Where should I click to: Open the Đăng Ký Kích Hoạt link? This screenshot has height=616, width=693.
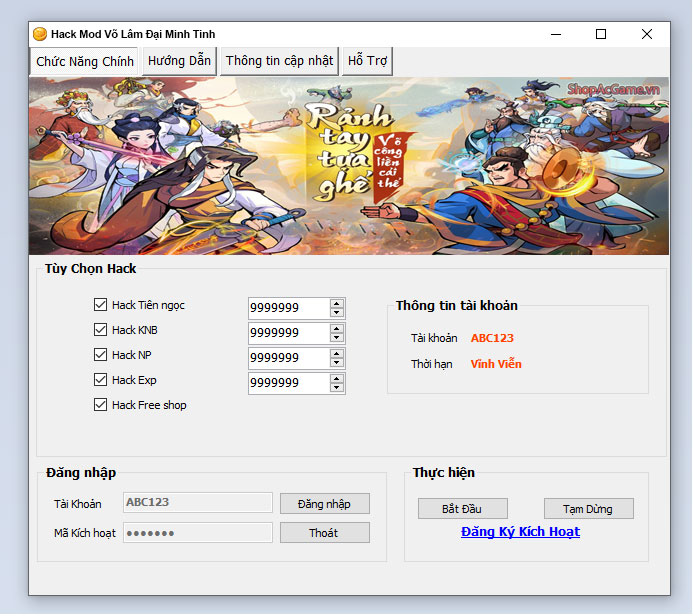tap(520, 532)
